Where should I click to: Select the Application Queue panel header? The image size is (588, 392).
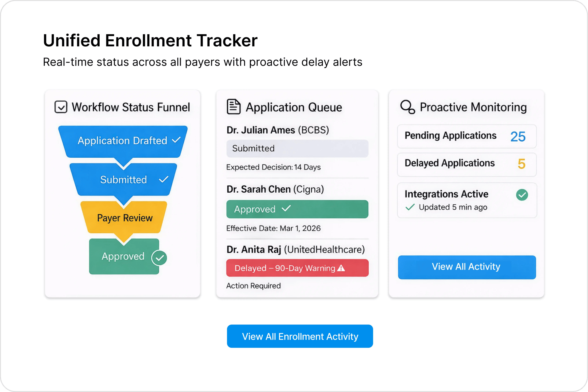click(x=294, y=107)
